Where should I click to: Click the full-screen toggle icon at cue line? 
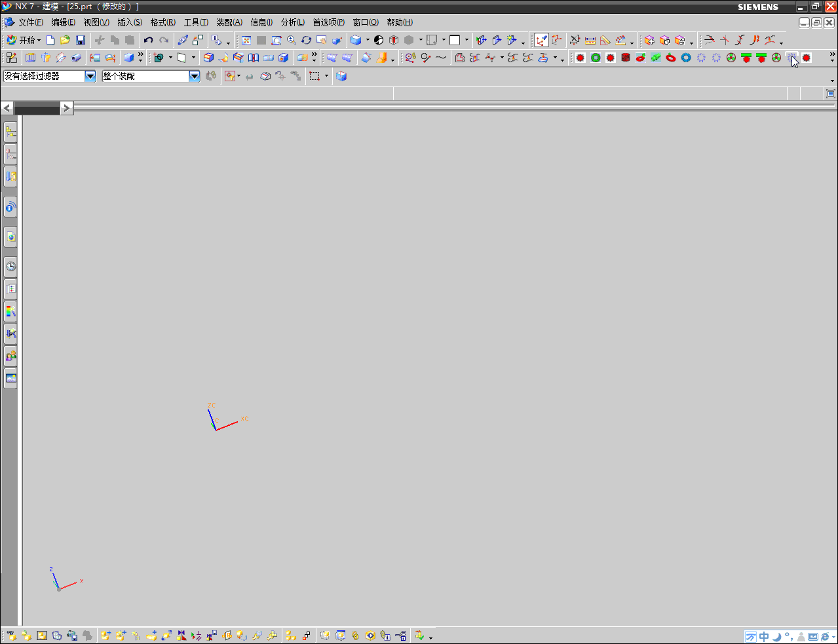[831, 94]
